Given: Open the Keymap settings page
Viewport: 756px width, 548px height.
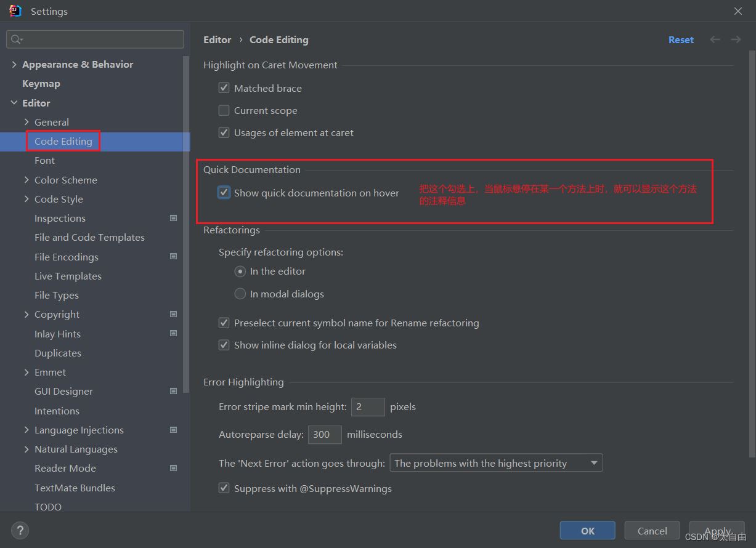Looking at the screenshot, I should 41,84.
